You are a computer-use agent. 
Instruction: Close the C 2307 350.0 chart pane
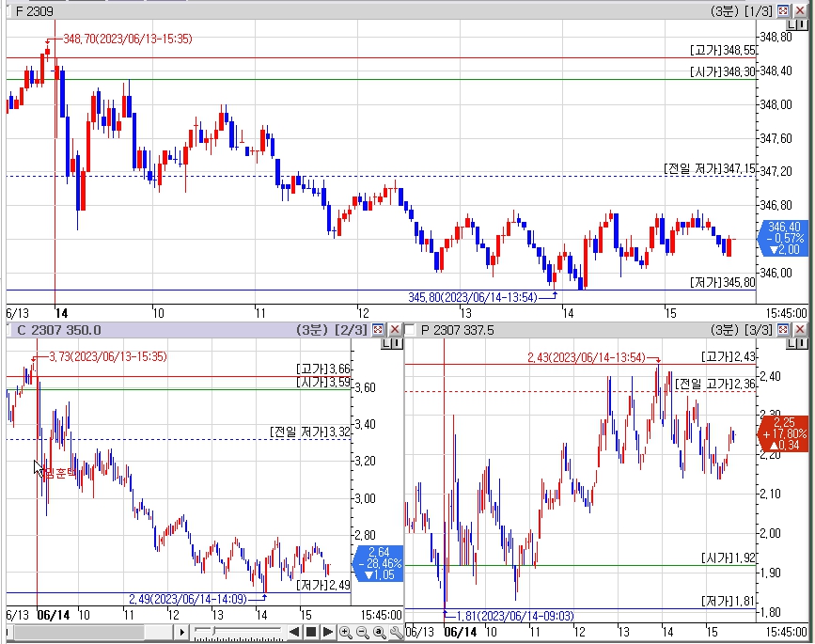(395, 330)
